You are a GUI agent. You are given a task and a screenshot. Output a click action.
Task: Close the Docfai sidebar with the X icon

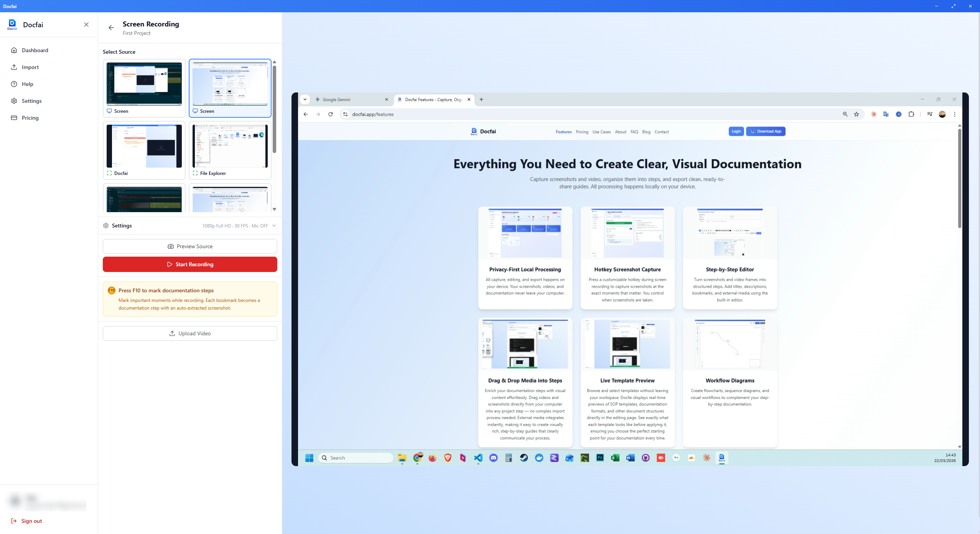click(x=86, y=25)
